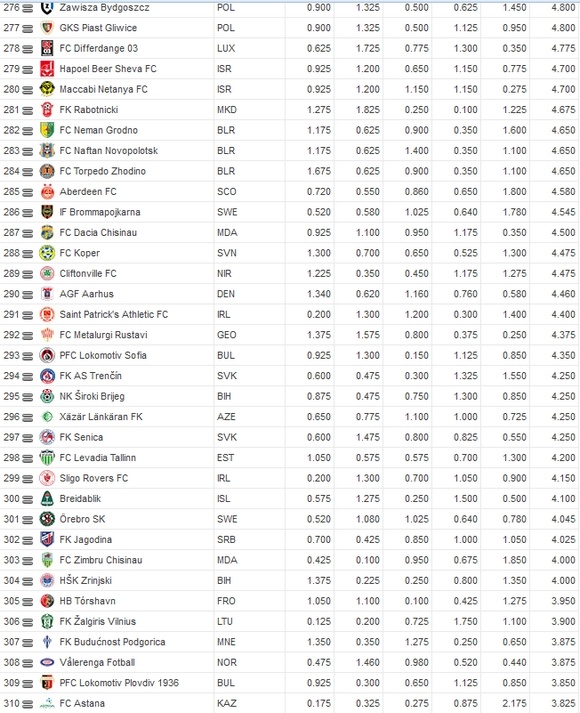
Task: Click the unchanged-rank marker at position 285
Action: click(x=28, y=193)
